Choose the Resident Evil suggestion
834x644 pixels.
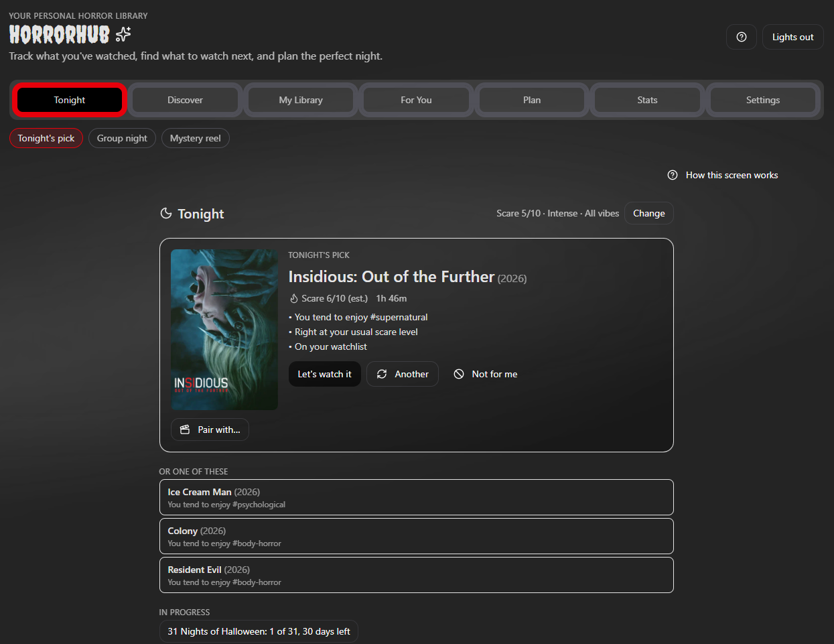[x=417, y=575]
